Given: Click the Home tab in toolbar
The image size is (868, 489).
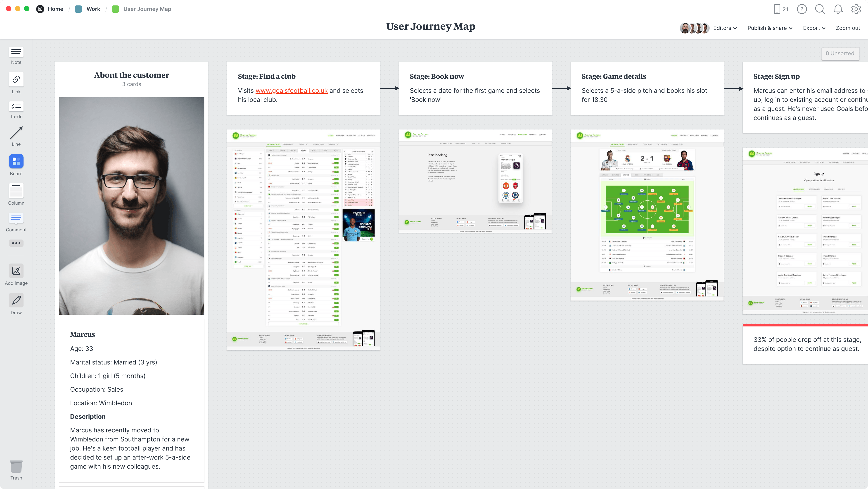Looking at the screenshot, I should 55,8.
